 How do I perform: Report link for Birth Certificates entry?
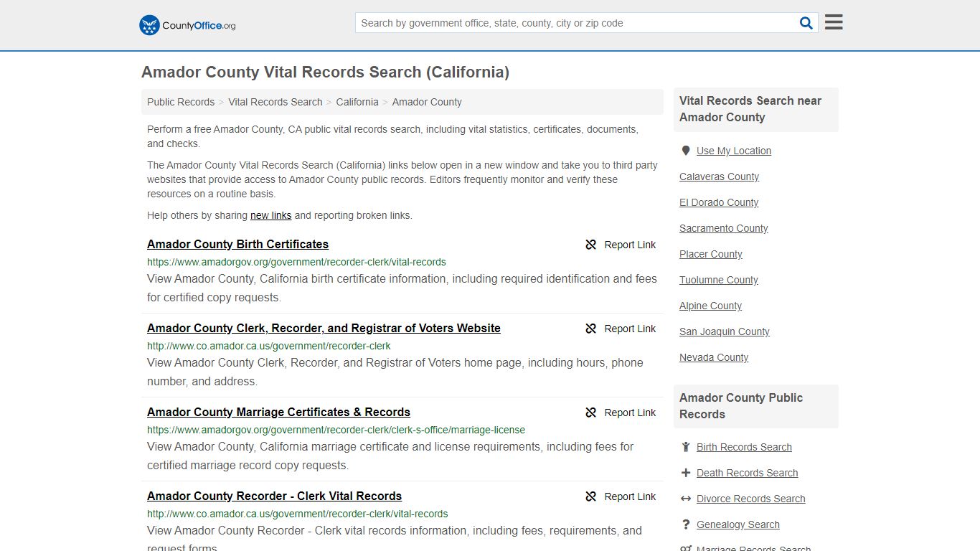[630, 245]
